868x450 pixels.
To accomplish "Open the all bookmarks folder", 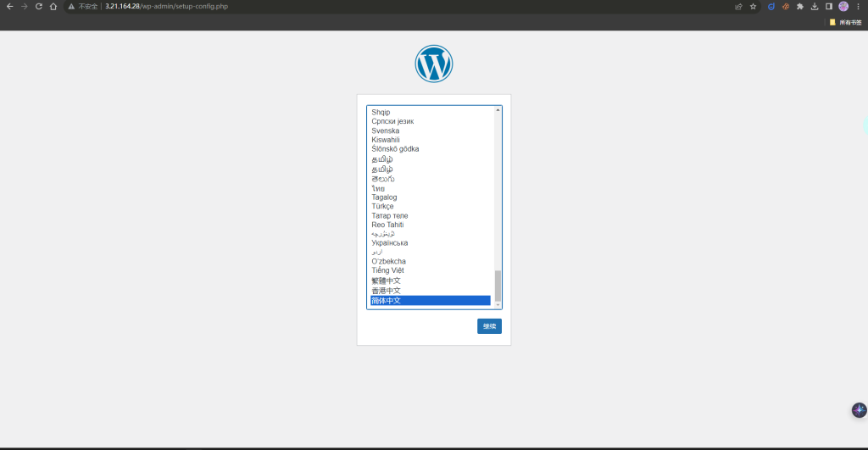I will (845, 22).
